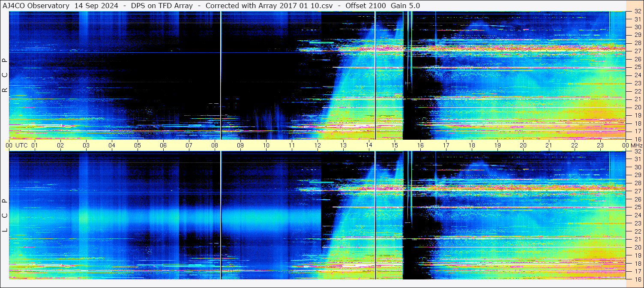Select hour mark 12 on time axis
Image resolution: width=644 pixels, height=288 pixels.
pyautogui.click(x=318, y=145)
